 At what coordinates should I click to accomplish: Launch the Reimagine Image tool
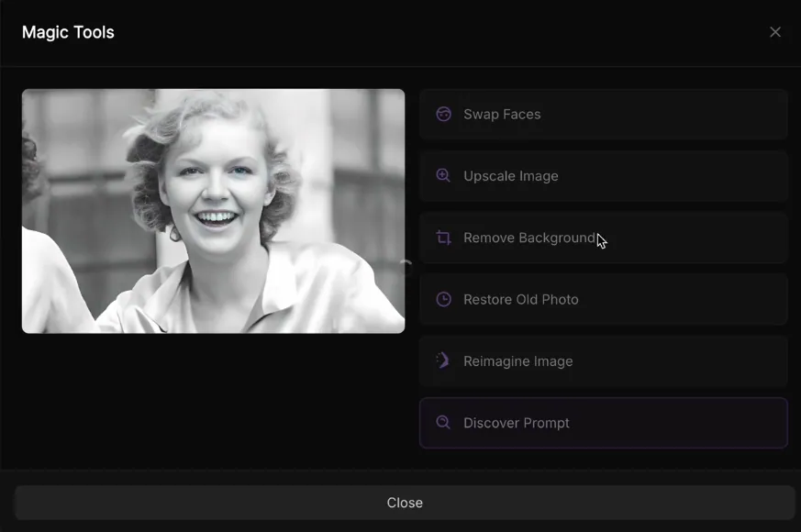click(603, 360)
